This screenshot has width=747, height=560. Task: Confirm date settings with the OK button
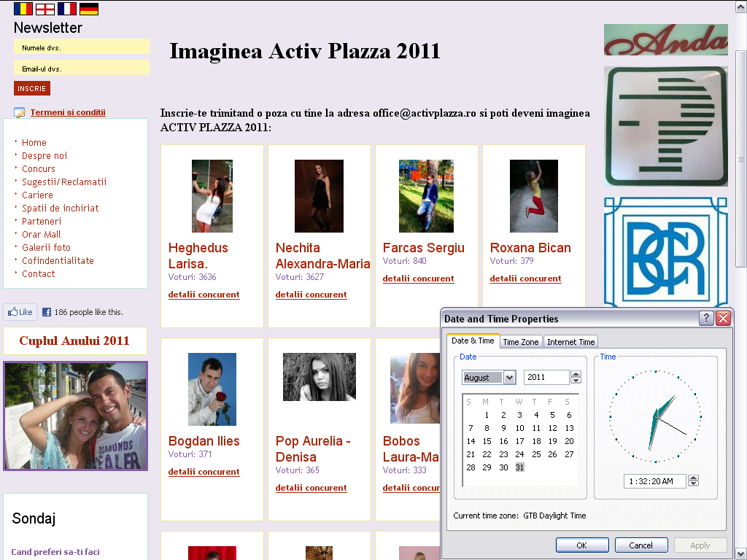581,545
